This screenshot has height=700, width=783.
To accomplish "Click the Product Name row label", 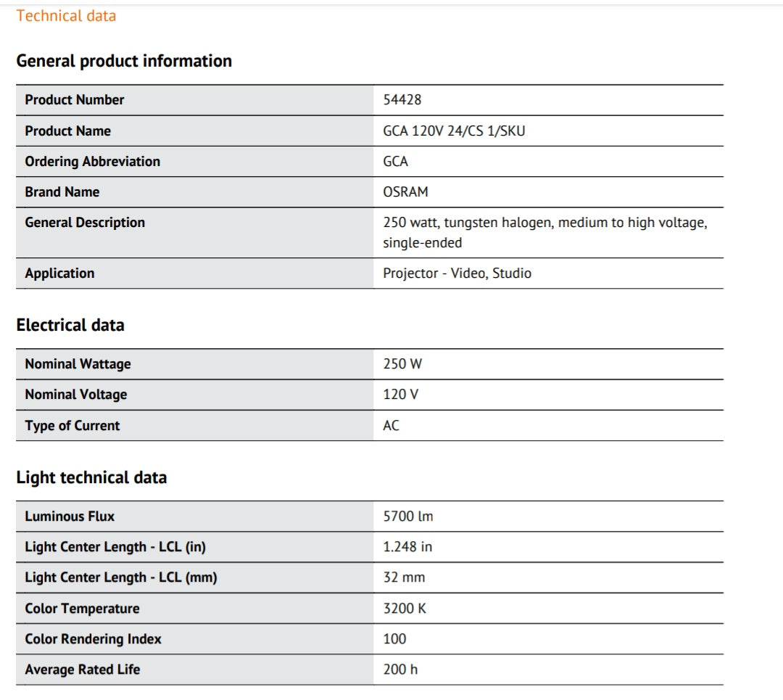I will click(67, 131).
